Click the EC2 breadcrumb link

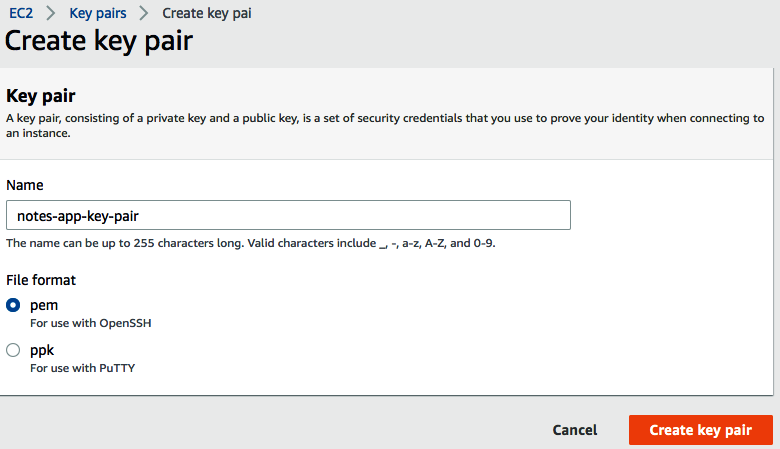tap(21, 14)
